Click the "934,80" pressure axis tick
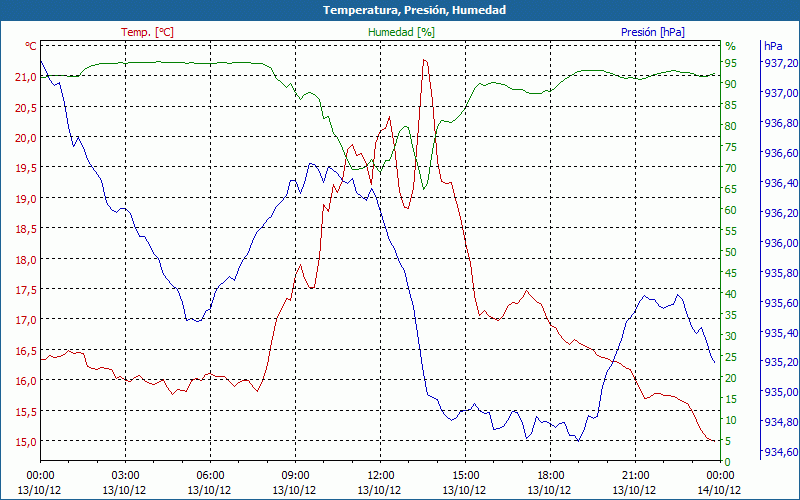This screenshot has height=500, width=800. [780, 422]
